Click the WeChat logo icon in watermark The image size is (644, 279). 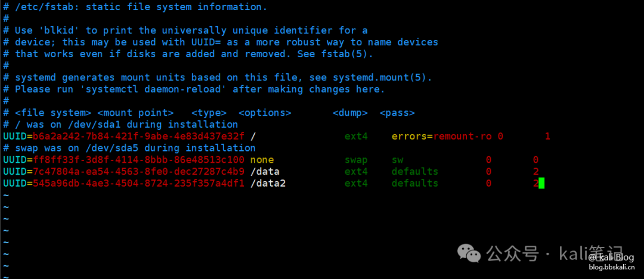(469, 253)
